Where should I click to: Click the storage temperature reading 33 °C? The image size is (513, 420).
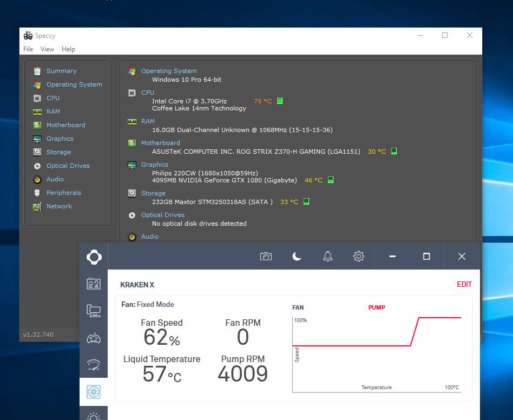click(x=289, y=202)
